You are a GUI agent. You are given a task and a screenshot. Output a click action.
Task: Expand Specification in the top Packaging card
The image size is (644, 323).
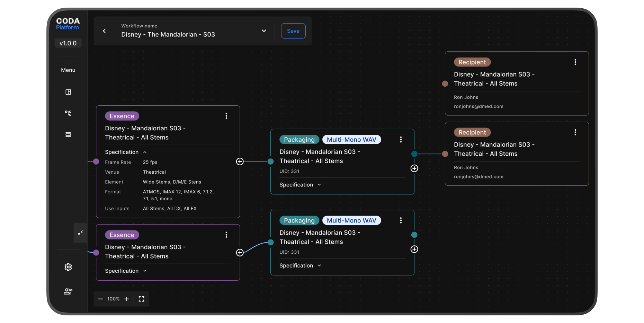click(319, 185)
